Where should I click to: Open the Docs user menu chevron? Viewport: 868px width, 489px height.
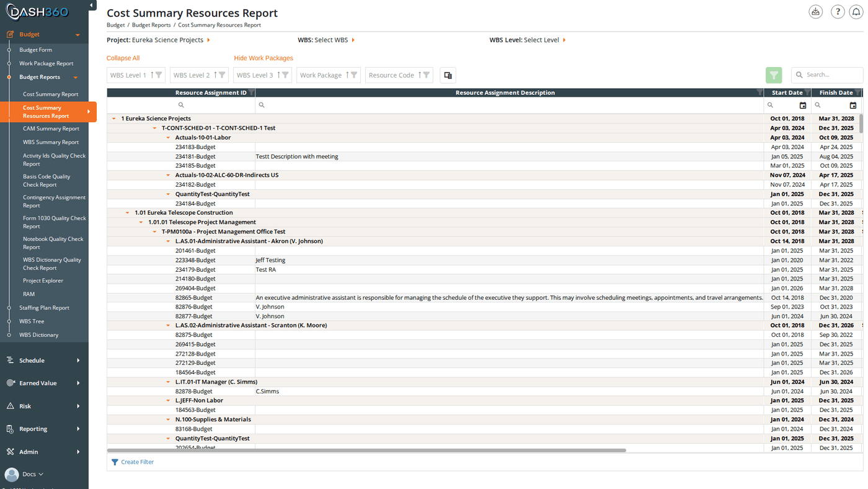(x=41, y=474)
